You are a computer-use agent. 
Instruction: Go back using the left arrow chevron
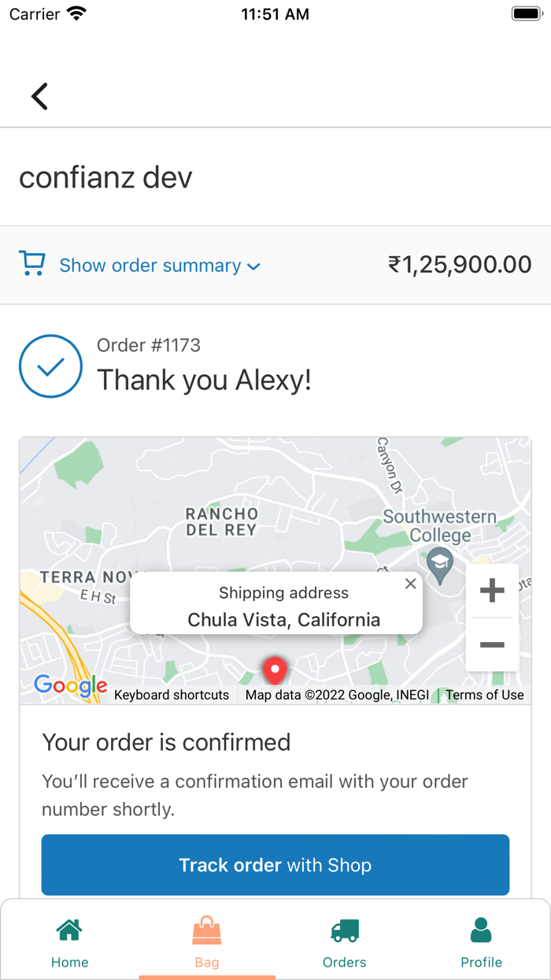pyautogui.click(x=39, y=95)
